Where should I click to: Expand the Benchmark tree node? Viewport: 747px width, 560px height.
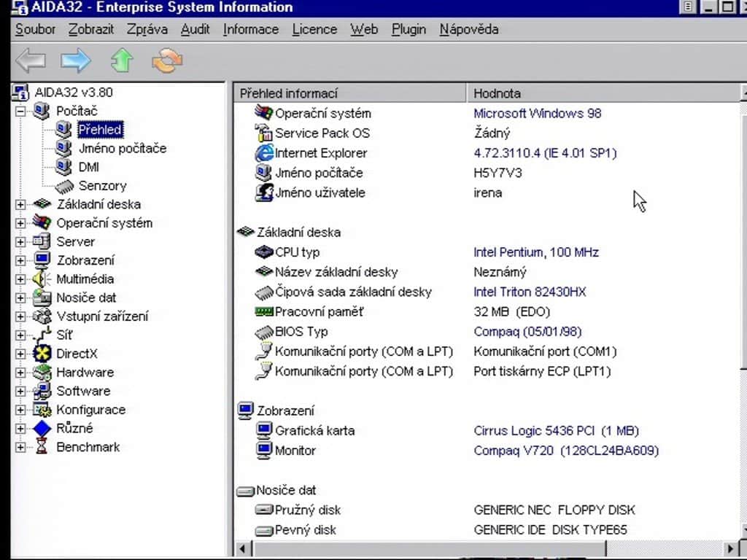(20, 447)
